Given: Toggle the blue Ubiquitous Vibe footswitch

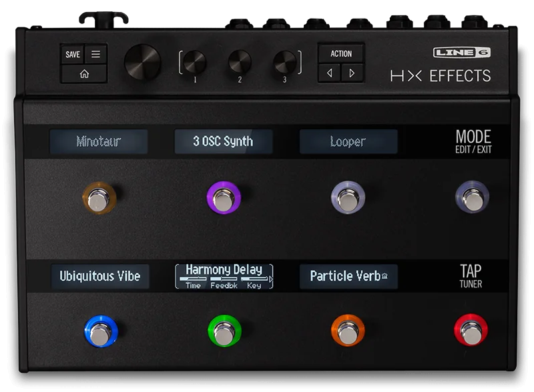Looking at the screenshot, I should tap(101, 331).
